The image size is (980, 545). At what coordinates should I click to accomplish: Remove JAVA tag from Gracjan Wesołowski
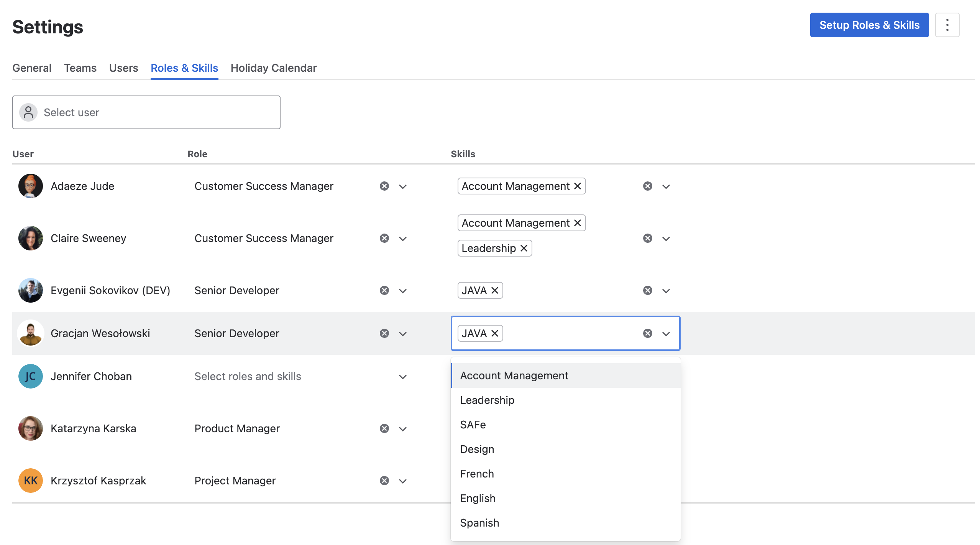494,333
